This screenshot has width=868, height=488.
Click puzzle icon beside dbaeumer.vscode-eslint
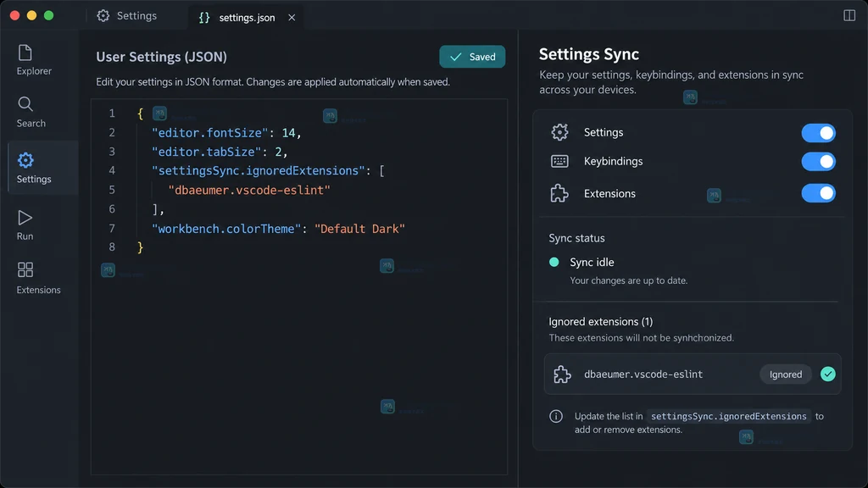[563, 374]
